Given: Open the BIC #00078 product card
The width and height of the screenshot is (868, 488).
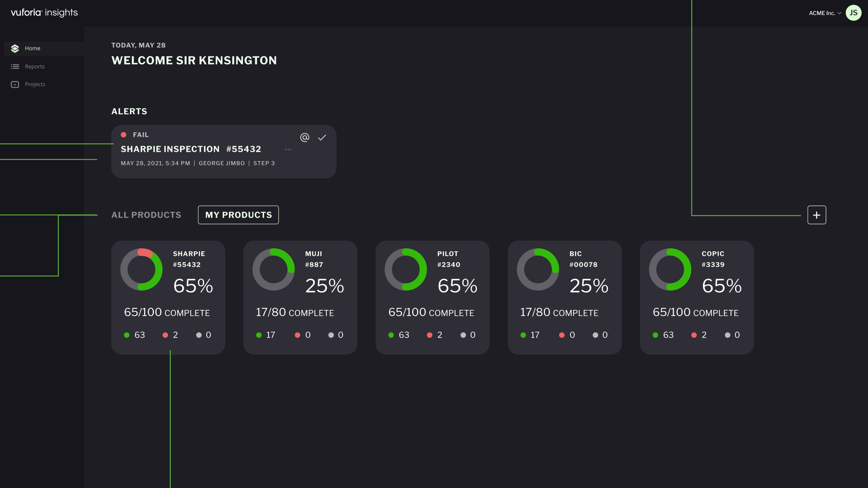Looking at the screenshot, I should pos(565,297).
